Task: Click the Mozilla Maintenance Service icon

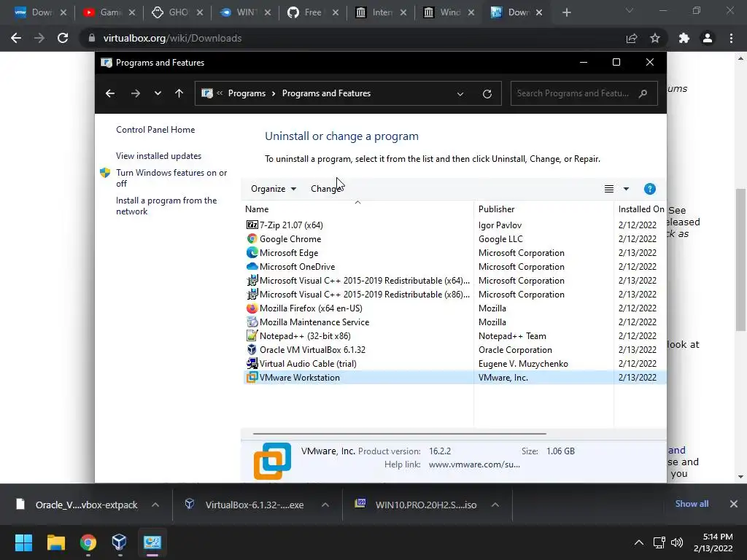Action: point(252,322)
